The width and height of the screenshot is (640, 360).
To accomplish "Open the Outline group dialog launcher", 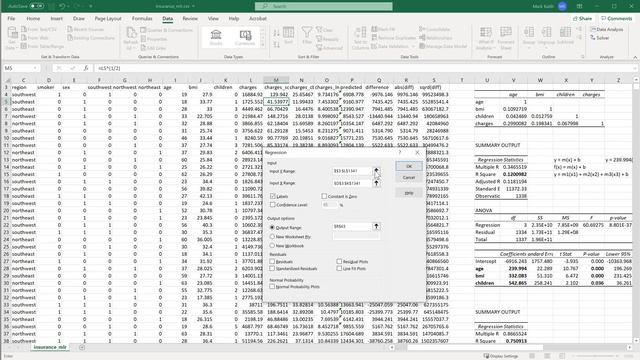I will click(583, 57).
